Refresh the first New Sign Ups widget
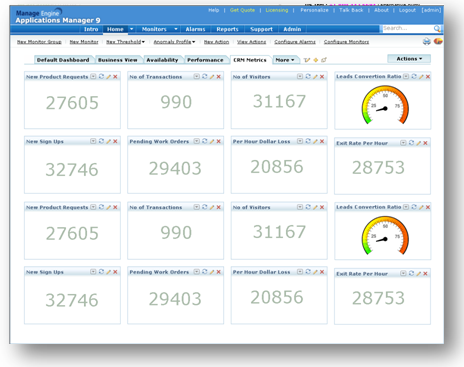This screenshot has height=367, width=464. click(x=101, y=141)
